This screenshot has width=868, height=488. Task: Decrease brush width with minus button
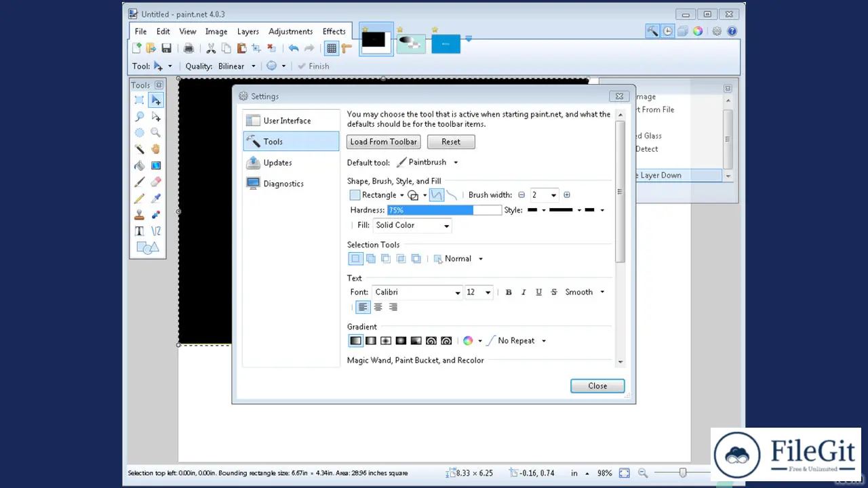pyautogui.click(x=521, y=195)
